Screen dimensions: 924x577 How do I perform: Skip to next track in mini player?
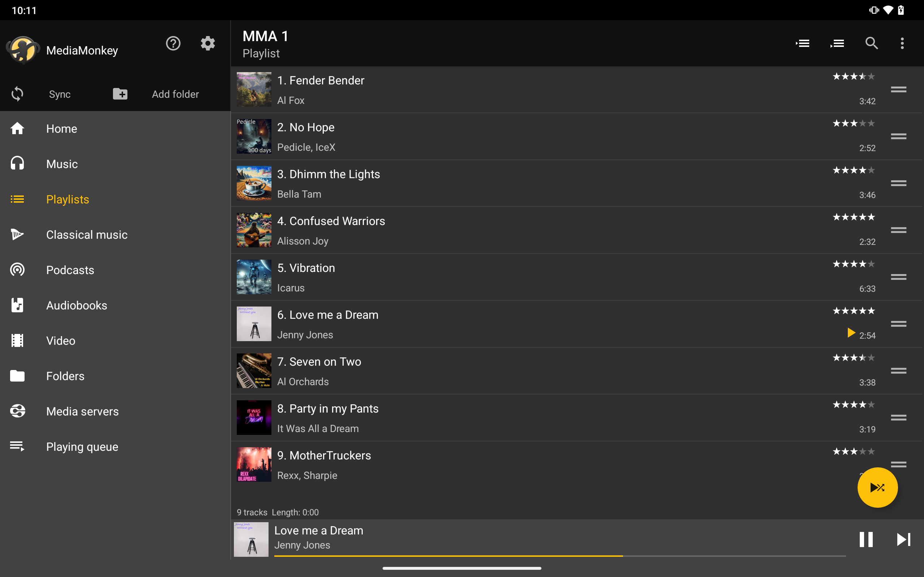pyautogui.click(x=903, y=539)
